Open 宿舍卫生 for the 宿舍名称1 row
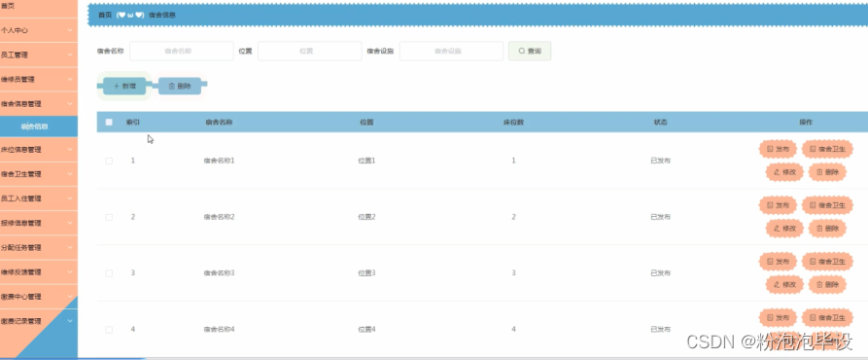This screenshot has width=868, height=360. [x=827, y=149]
